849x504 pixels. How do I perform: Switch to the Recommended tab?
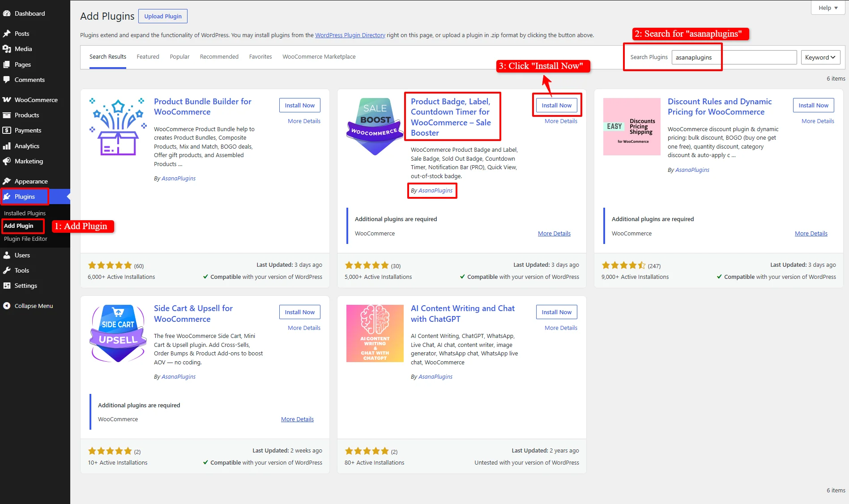(x=219, y=56)
